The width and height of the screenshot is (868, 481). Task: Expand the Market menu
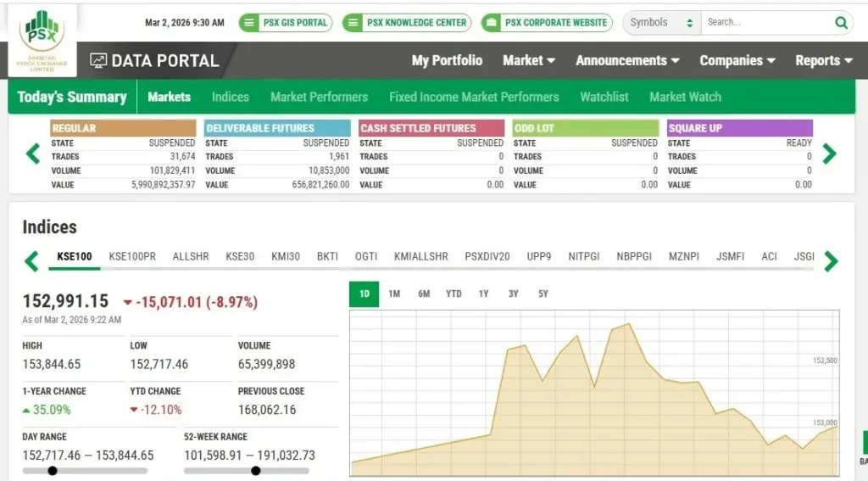click(529, 61)
